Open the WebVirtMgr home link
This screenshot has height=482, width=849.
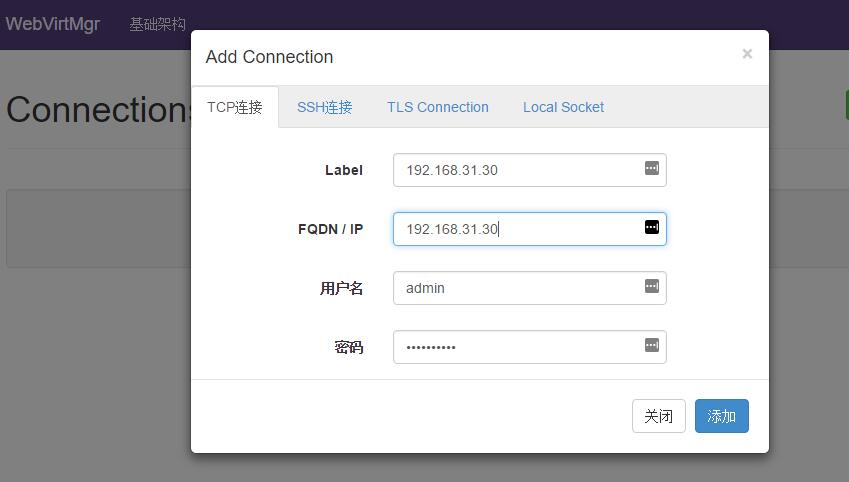tap(52, 24)
